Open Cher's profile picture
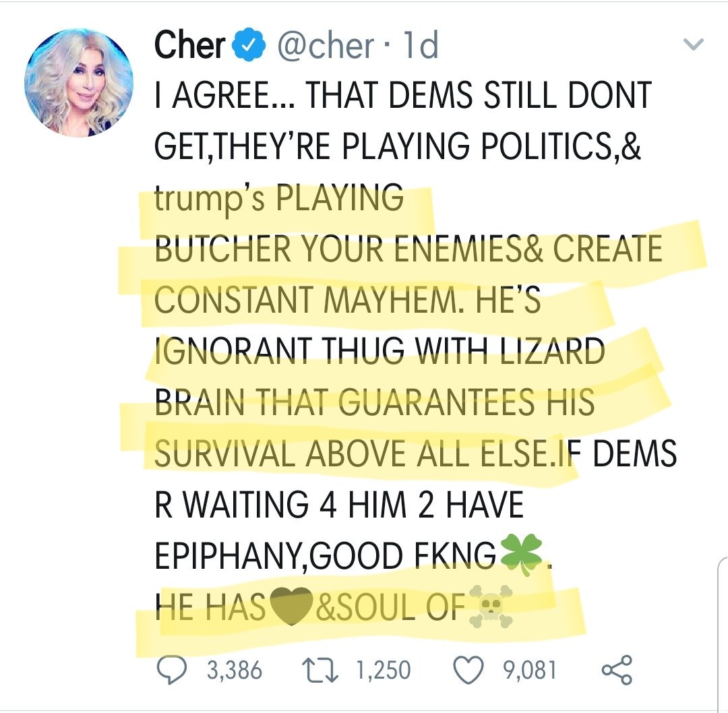 [79, 83]
